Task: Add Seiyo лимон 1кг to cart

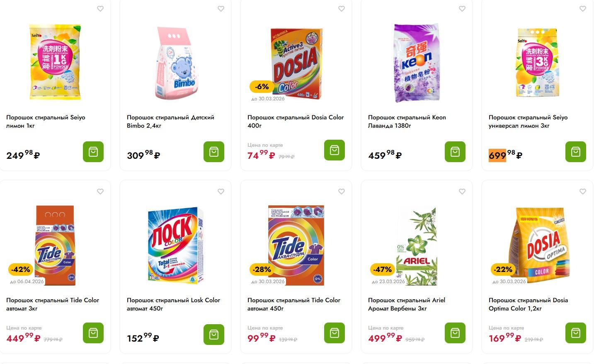Action: pos(93,152)
